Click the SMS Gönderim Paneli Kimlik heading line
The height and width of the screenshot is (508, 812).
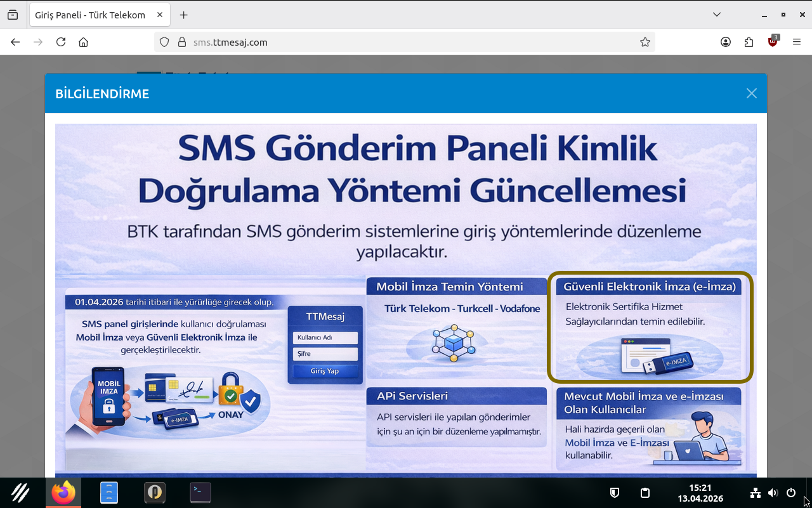[x=417, y=150]
